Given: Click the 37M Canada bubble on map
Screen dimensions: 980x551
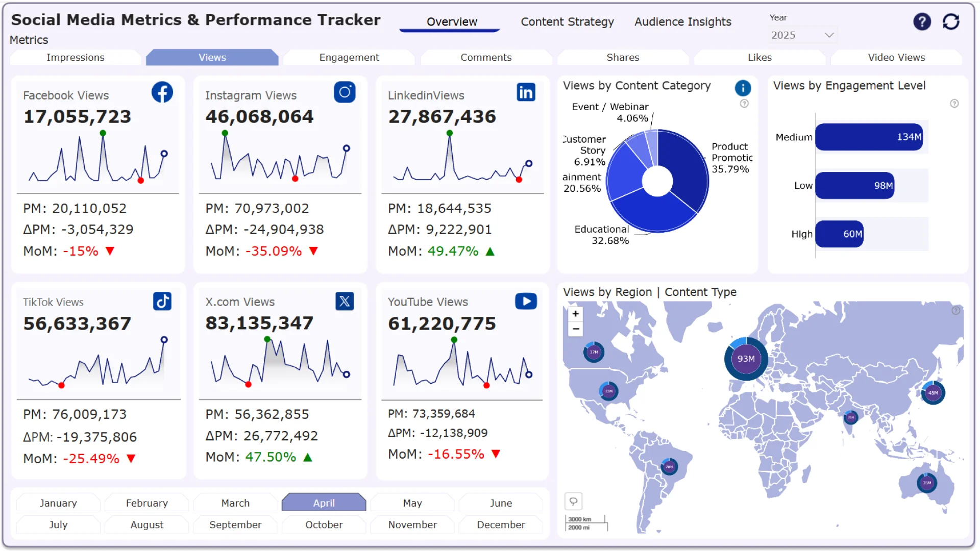Looking at the screenshot, I should point(594,352).
